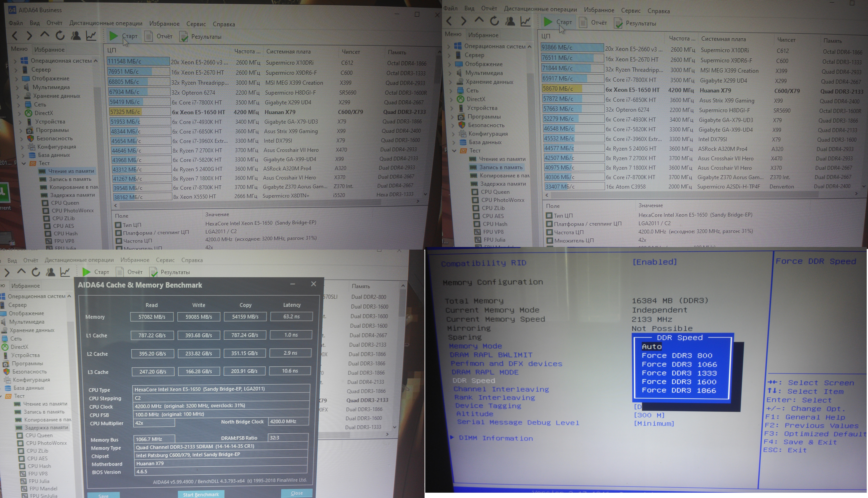Toggle the Тип ЦП checkbox in top-left details pane

(118, 225)
